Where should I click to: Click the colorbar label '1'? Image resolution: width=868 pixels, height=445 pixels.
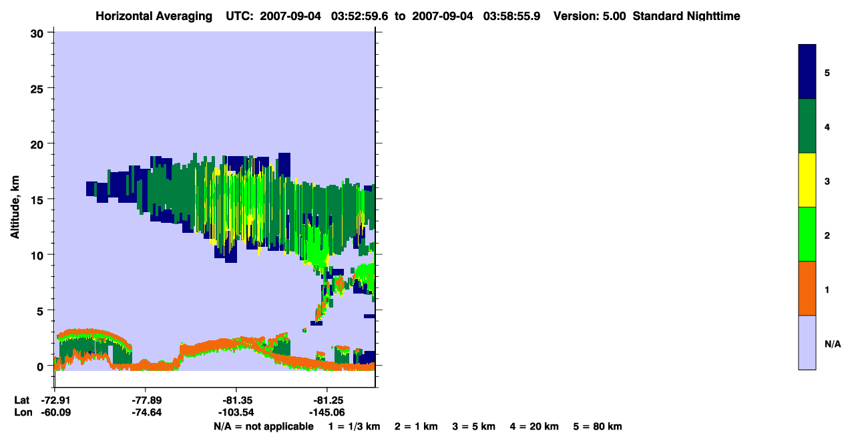[x=827, y=290]
